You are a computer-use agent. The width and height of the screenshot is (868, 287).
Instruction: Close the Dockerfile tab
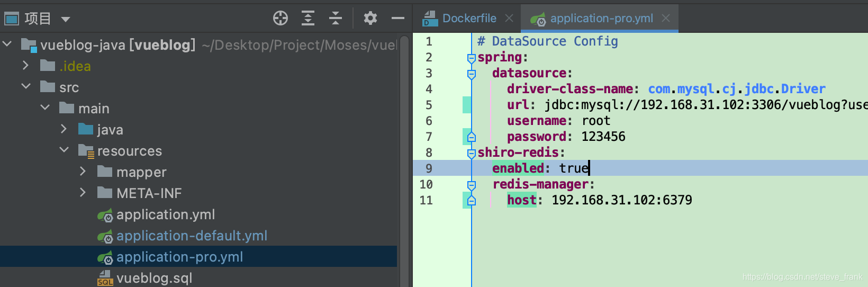click(x=509, y=19)
